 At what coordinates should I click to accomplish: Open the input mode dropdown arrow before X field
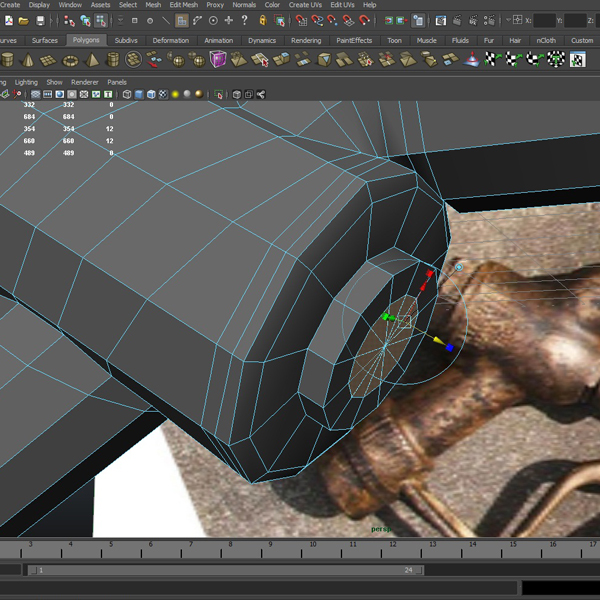[508, 20]
